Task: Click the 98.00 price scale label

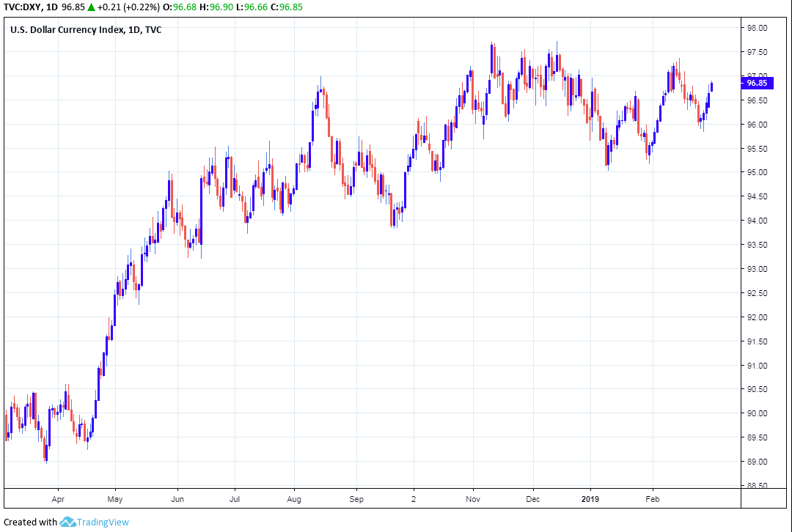Action: pyautogui.click(x=757, y=29)
